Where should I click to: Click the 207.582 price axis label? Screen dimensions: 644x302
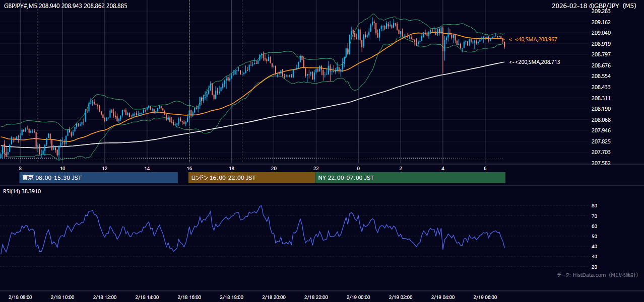(x=601, y=163)
